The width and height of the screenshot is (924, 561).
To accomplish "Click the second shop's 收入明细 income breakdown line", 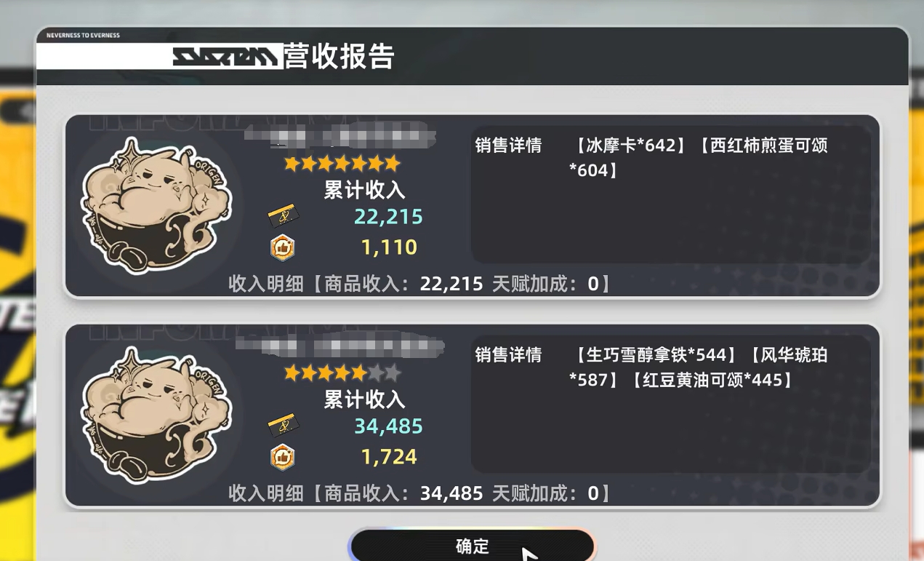I will point(421,493).
